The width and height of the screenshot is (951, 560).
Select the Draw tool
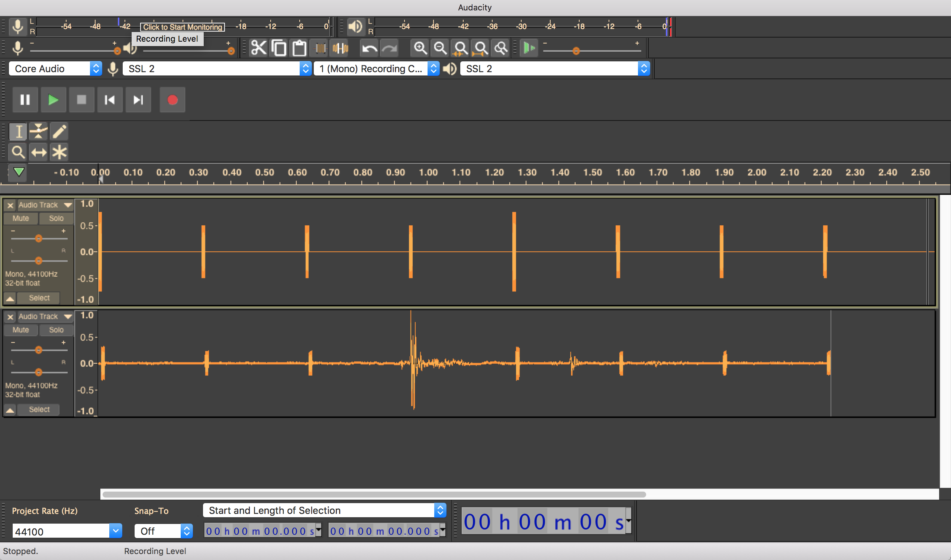pyautogui.click(x=59, y=131)
